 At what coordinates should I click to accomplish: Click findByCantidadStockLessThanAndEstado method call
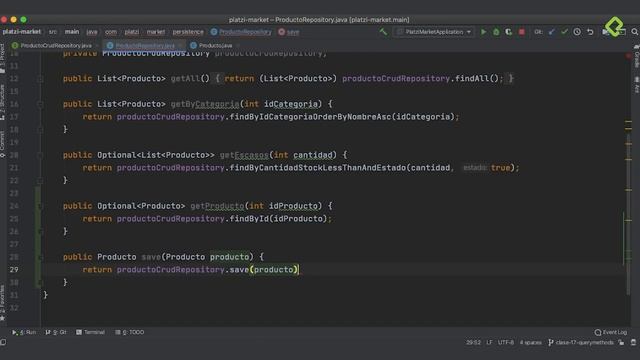pyautogui.click(x=318, y=168)
